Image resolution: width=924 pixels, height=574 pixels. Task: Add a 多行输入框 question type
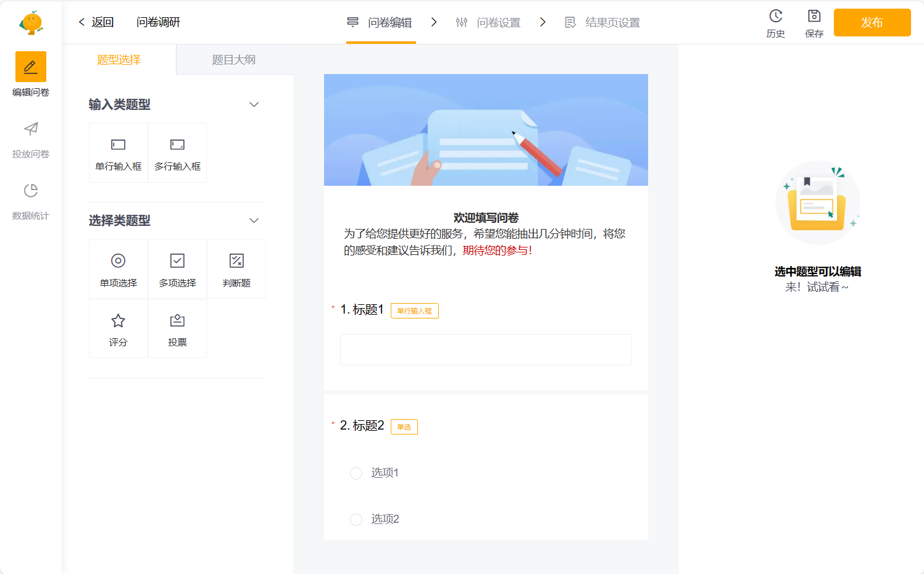point(177,153)
